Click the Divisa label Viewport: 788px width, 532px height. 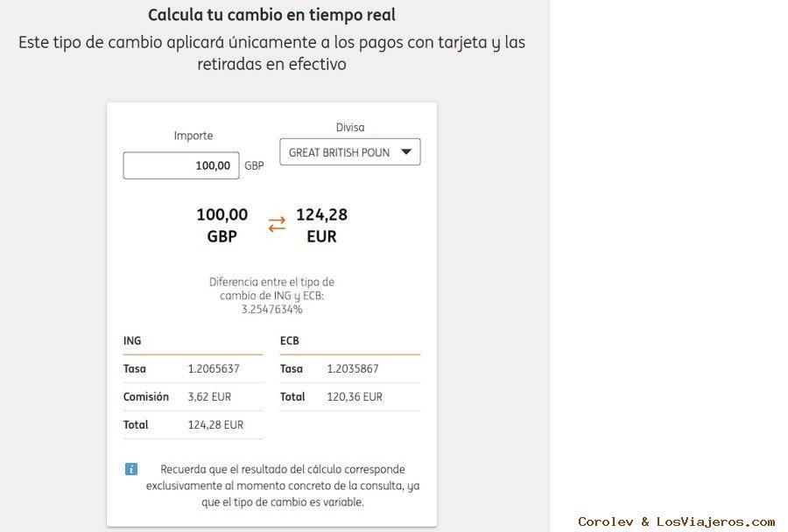pyautogui.click(x=350, y=127)
